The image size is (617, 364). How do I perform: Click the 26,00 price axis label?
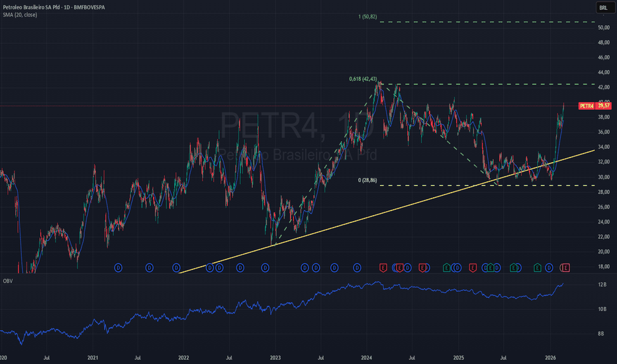(x=604, y=207)
